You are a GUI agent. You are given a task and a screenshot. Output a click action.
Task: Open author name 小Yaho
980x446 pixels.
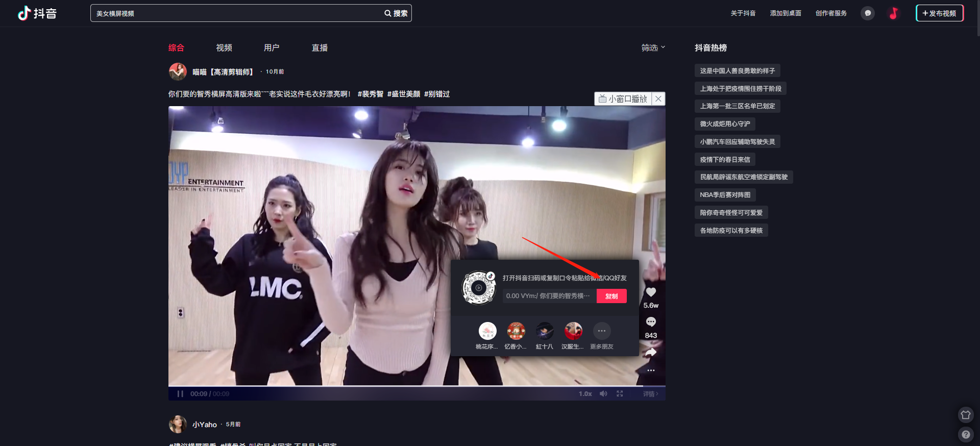click(205, 425)
